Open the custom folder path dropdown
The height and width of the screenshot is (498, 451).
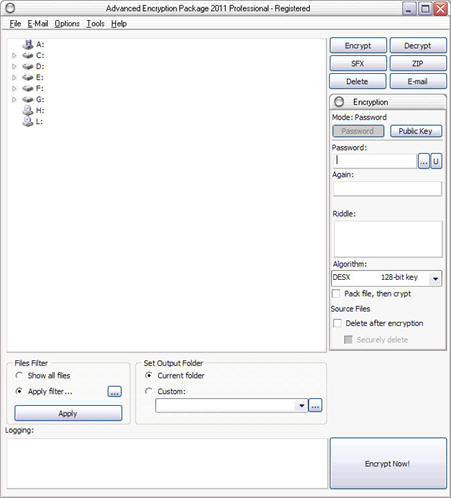click(x=301, y=406)
